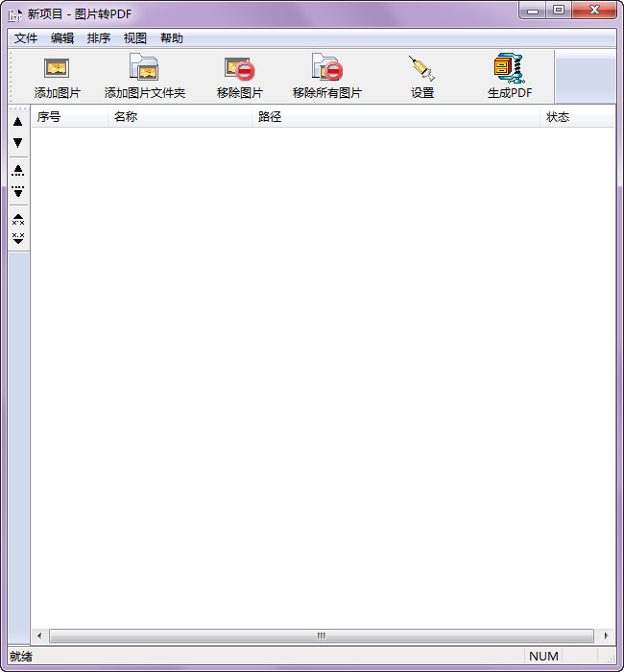The width and height of the screenshot is (624, 672).
Task: Maximize the 图片转PDF window
Action: pos(559,11)
